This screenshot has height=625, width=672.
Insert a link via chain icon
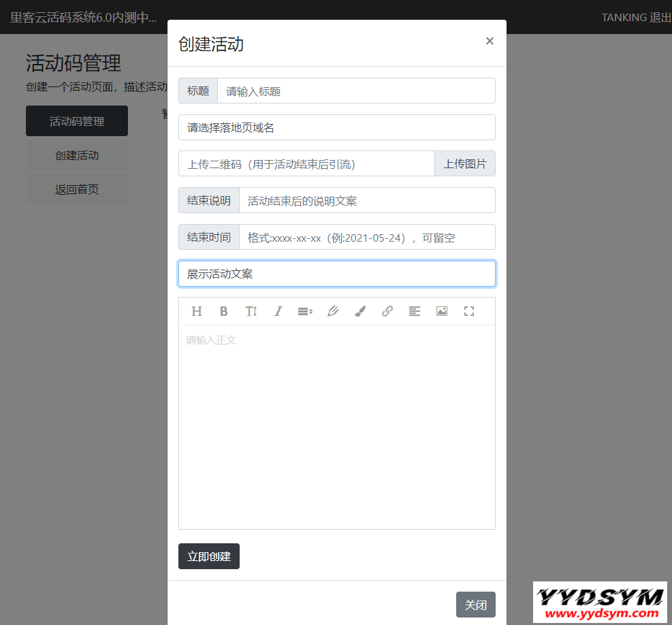pyautogui.click(x=387, y=311)
